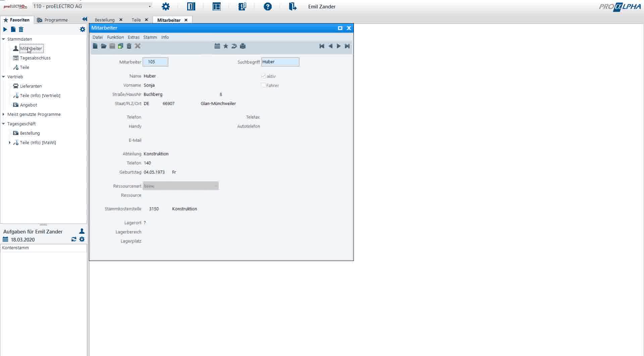Open the company selector 110 - proELECTRO AG
The height and width of the screenshot is (356, 644).
click(x=92, y=6)
